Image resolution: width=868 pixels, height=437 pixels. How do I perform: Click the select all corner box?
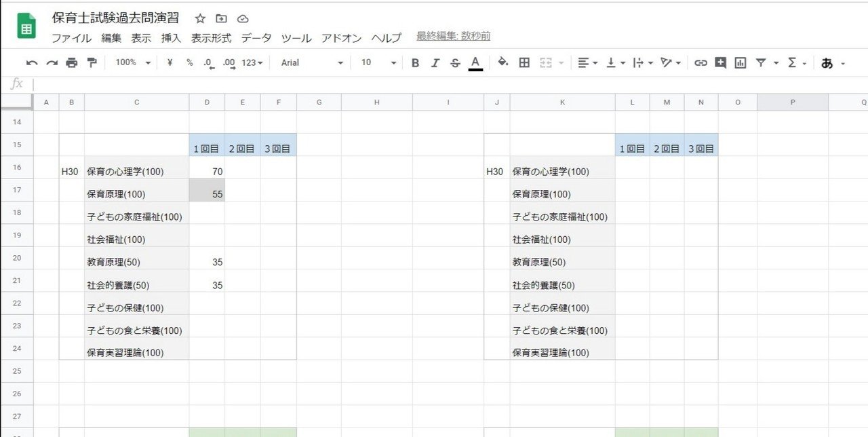(17, 102)
